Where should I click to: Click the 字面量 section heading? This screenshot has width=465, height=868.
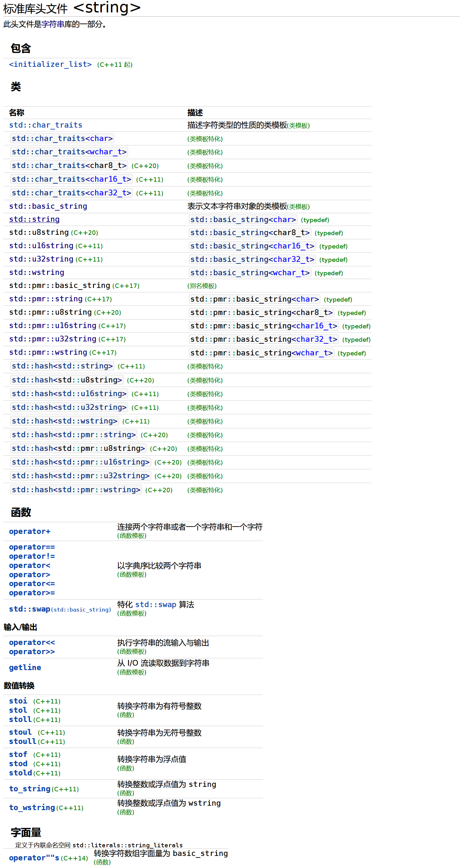coord(26,832)
